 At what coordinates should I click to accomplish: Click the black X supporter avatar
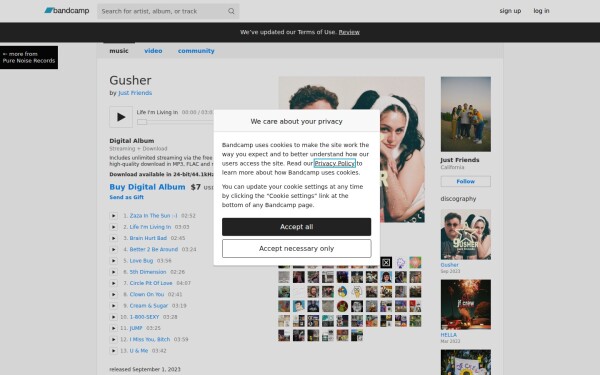386,262
